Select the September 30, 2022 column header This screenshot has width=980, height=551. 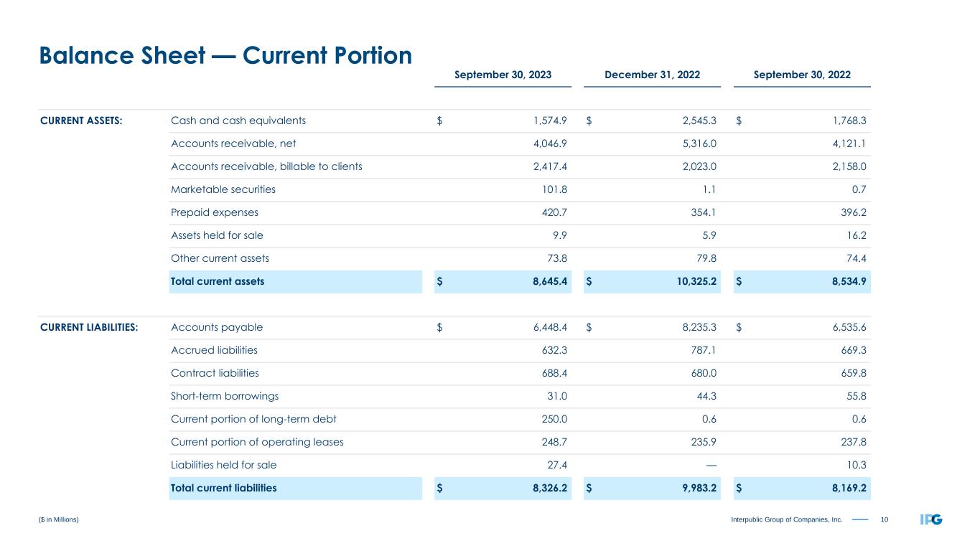coord(802,75)
